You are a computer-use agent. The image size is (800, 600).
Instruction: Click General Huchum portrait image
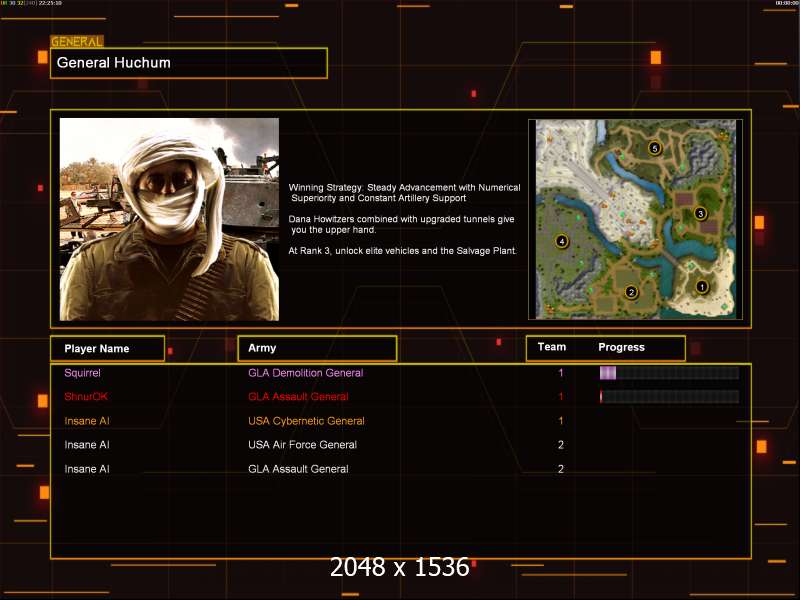[x=169, y=219]
